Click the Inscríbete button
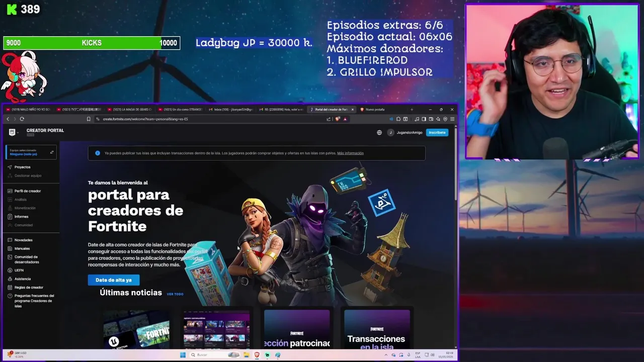The height and width of the screenshot is (362, 644). pos(437,133)
